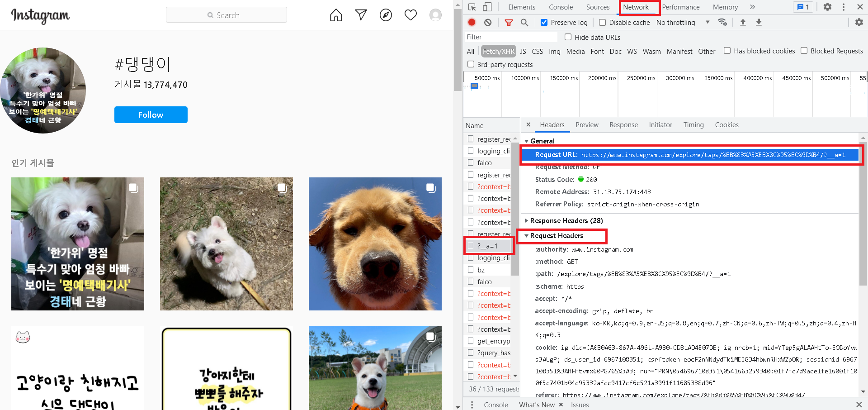The height and width of the screenshot is (410, 868).
Task: Import HAR file upload icon
Action: click(x=743, y=22)
